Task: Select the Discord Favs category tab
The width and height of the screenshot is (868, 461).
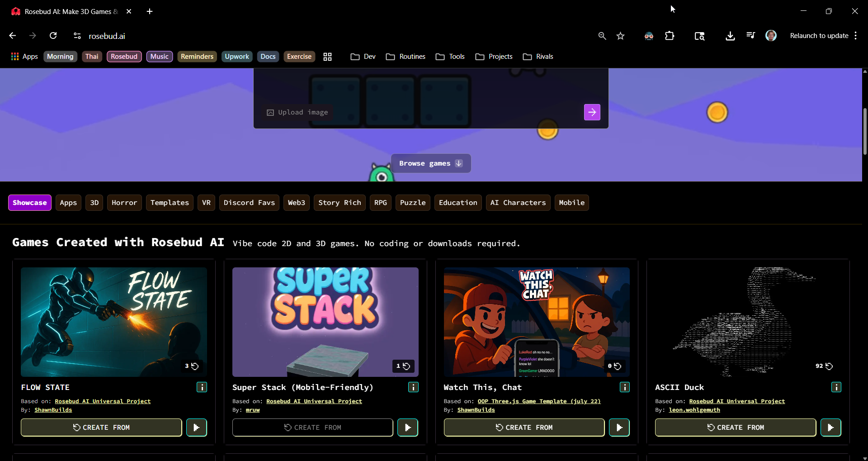Action: coord(249,203)
